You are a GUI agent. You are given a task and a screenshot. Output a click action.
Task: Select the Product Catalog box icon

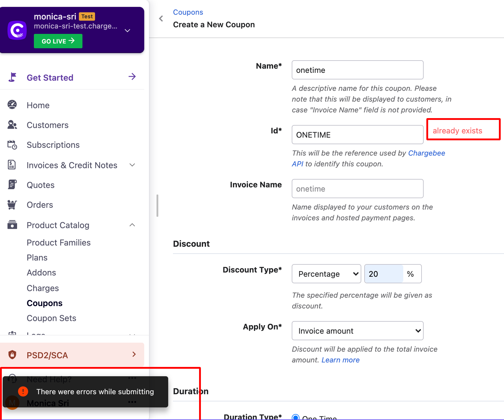tap(12, 225)
